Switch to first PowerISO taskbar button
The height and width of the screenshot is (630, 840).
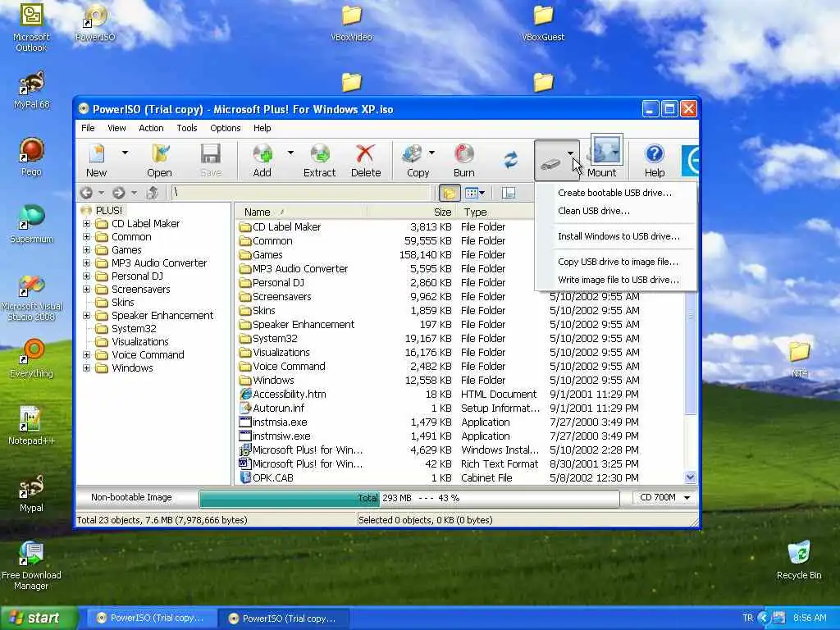point(151,619)
